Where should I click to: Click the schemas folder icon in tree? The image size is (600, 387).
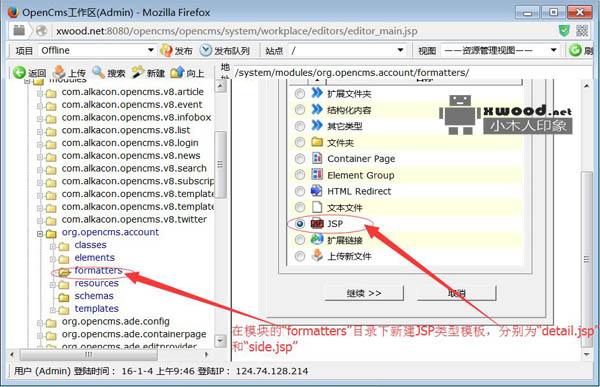point(64,297)
